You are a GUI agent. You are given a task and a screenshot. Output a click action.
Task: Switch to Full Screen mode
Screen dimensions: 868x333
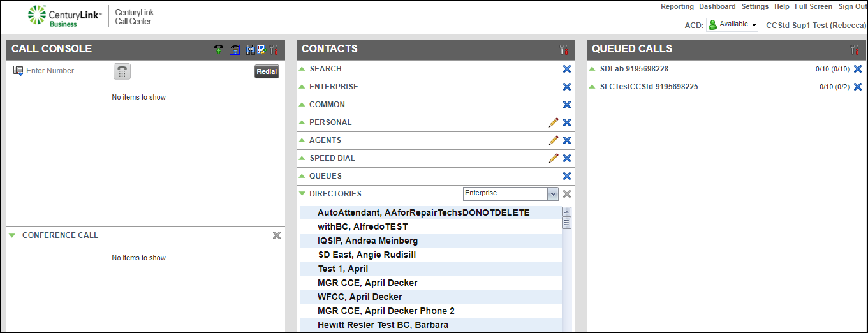[x=814, y=6]
